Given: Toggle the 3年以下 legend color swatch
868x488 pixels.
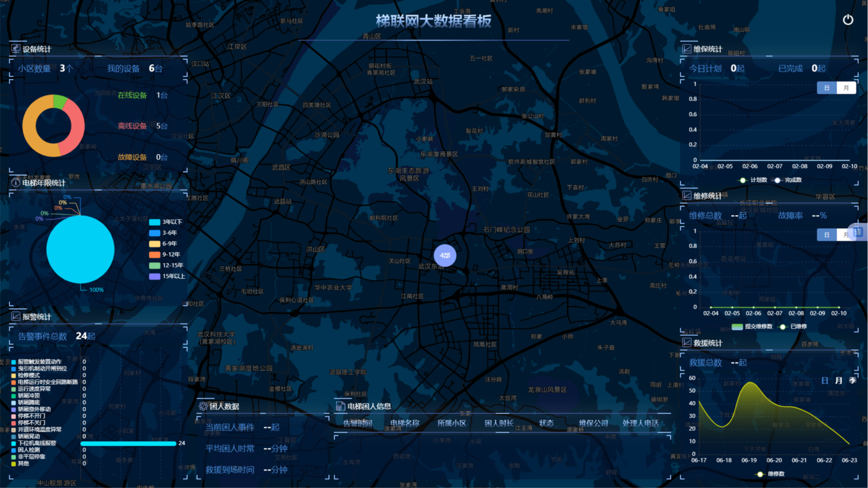Looking at the screenshot, I should (x=155, y=222).
